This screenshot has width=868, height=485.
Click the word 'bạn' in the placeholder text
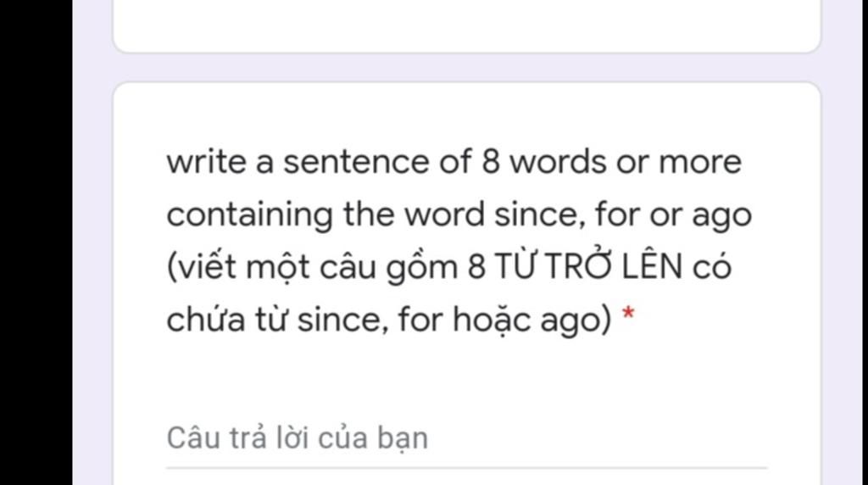(403, 439)
